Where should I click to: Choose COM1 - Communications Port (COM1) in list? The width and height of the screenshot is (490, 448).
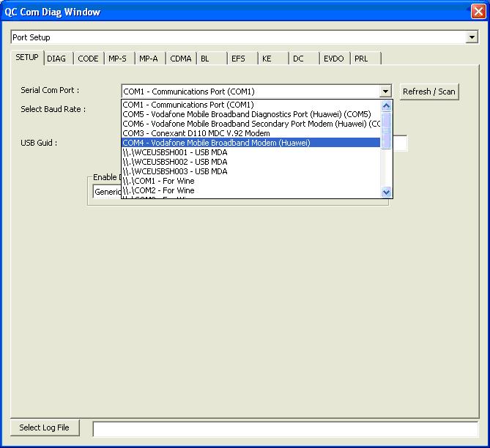coord(250,105)
